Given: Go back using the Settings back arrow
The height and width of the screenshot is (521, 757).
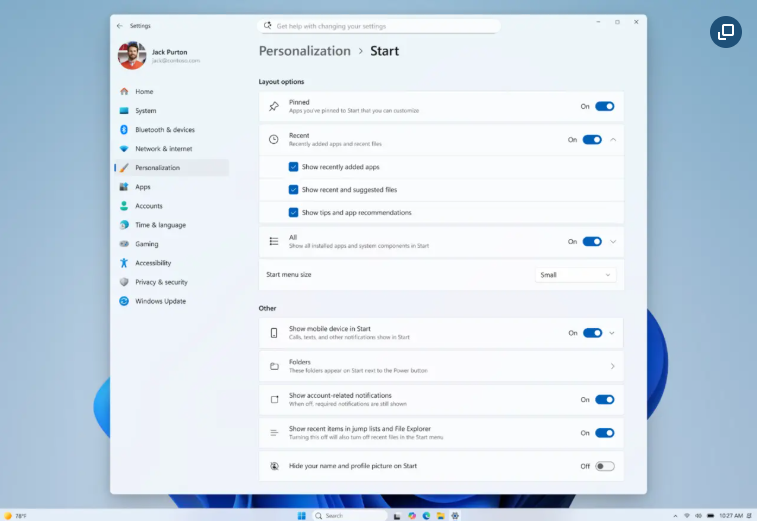Looking at the screenshot, I should tap(120, 26).
